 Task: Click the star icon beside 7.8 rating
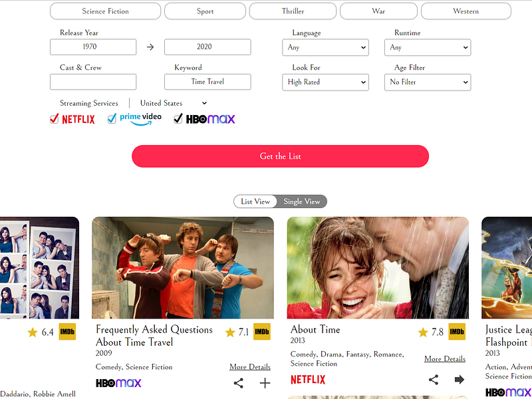[423, 332]
